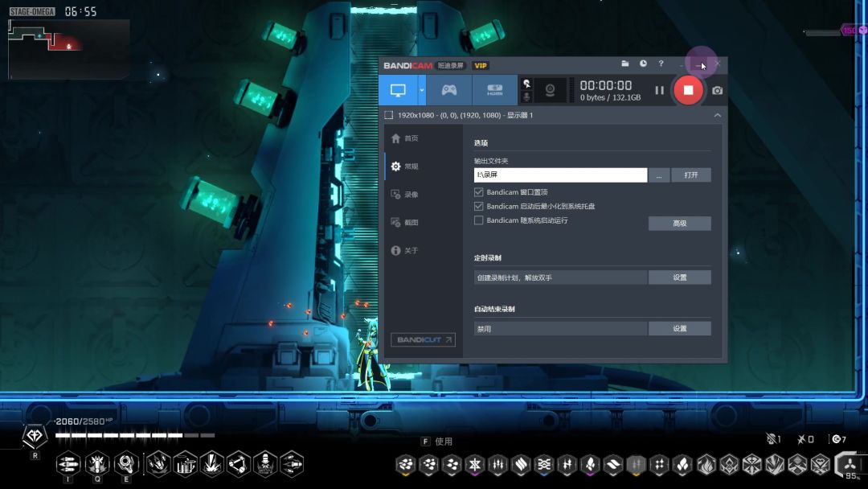The image size is (868, 489).
Task: Click the grayed-out dim perk icon
Action: pos(636,465)
